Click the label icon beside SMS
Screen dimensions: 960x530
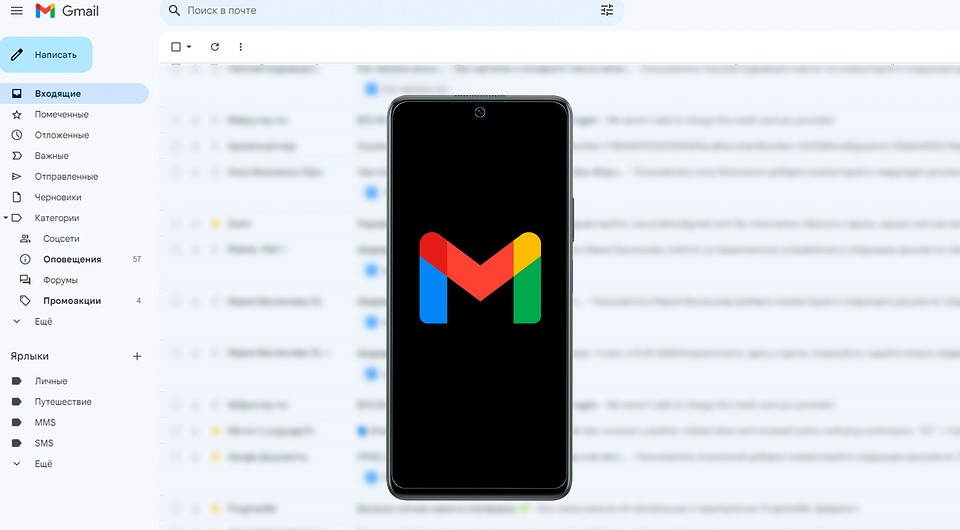pos(17,444)
